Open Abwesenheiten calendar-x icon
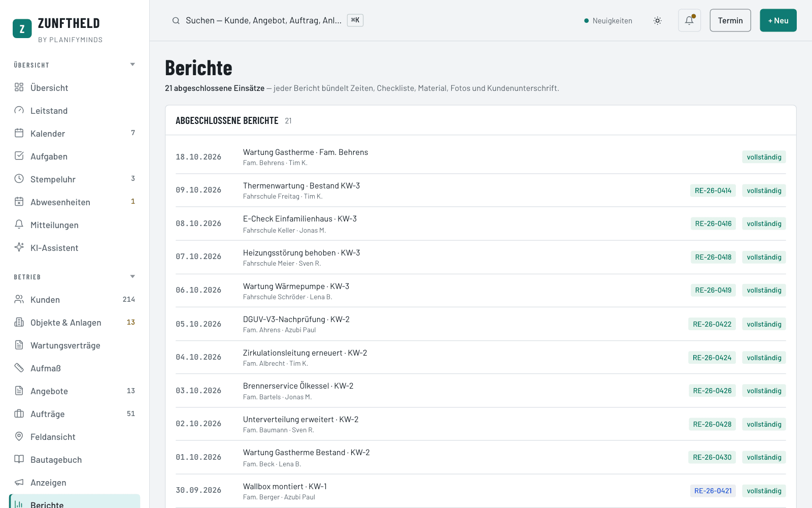Screen dimensions: 812x508 tap(19, 202)
